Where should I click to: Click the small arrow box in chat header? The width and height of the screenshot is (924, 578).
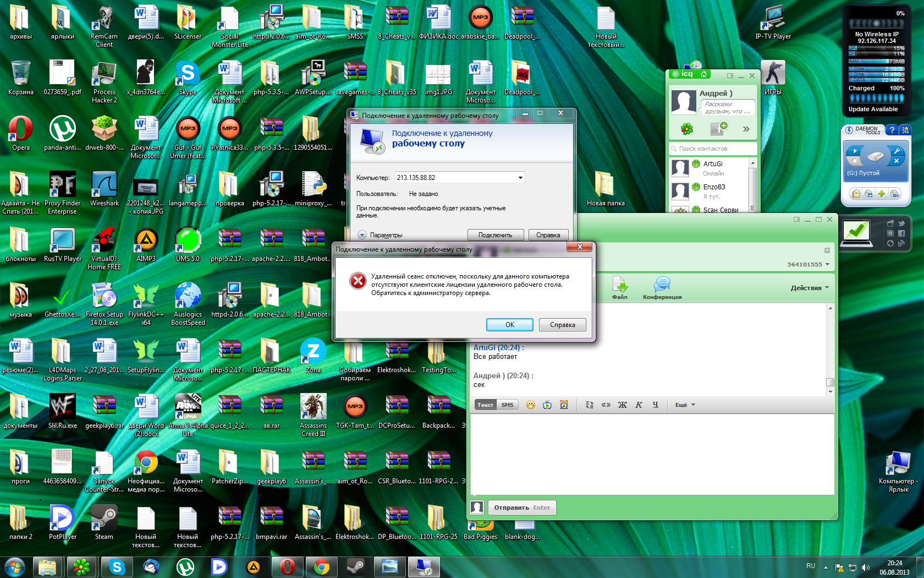(827, 250)
